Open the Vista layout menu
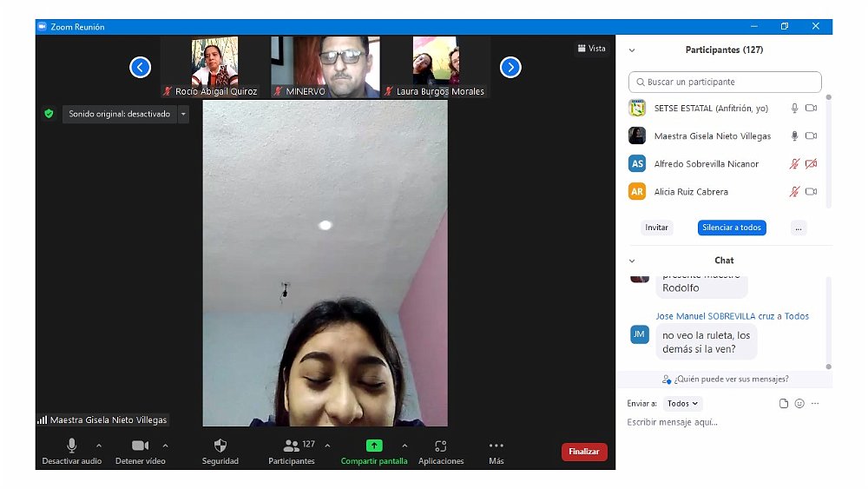The height and width of the screenshot is (489, 868). pos(592,49)
